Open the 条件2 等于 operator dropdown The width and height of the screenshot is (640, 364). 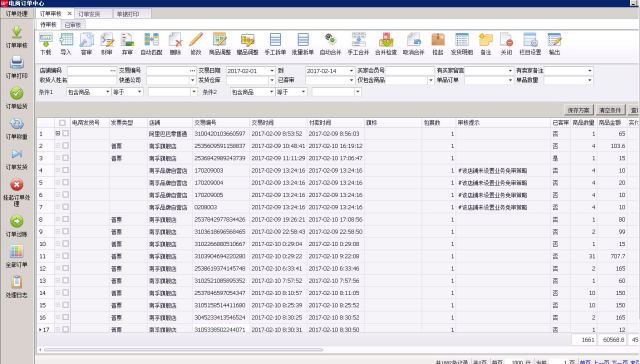(x=303, y=92)
